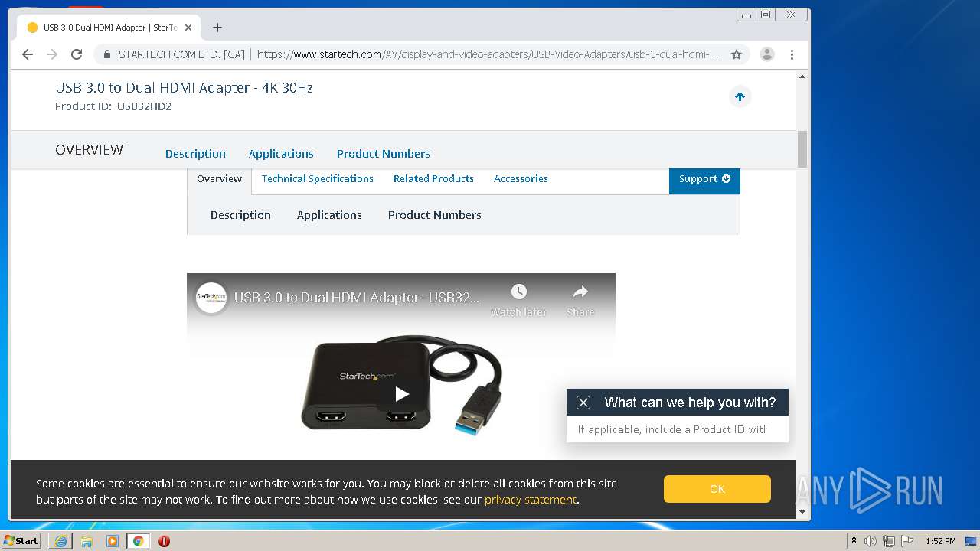Click the lower Product Numbers sub-tab
The image size is (980, 551).
pos(434,215)
